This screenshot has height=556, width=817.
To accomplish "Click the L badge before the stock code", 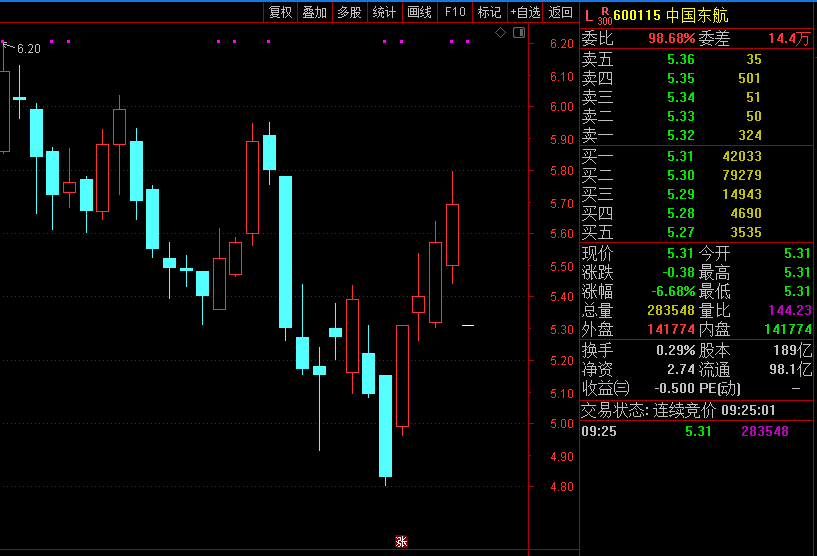I will tap(588, 15).
